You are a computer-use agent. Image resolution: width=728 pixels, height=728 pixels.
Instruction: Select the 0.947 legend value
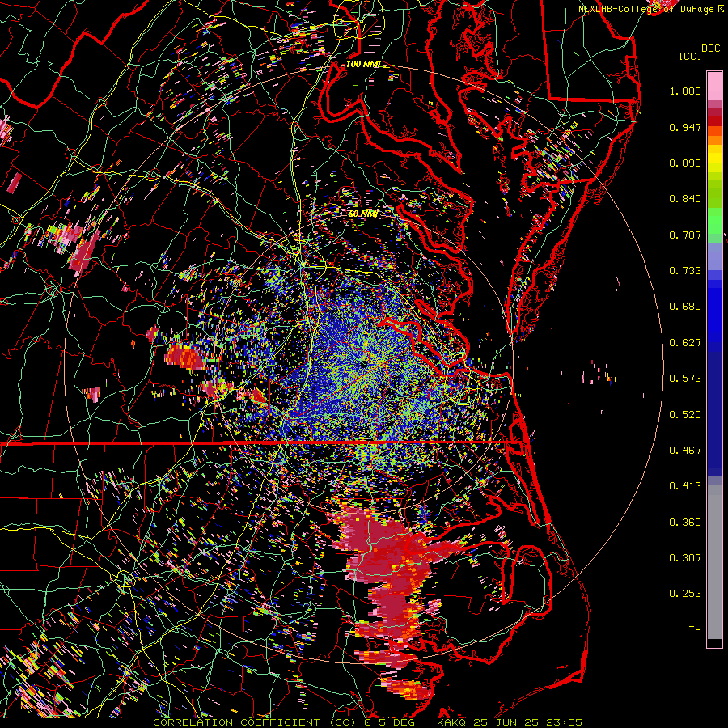pos(685,127)
